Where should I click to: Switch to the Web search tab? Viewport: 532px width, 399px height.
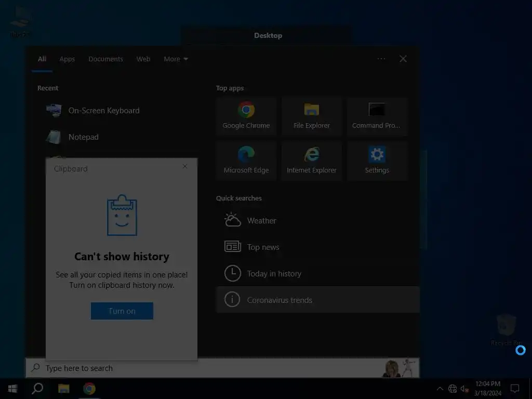(x=143, y=59)
